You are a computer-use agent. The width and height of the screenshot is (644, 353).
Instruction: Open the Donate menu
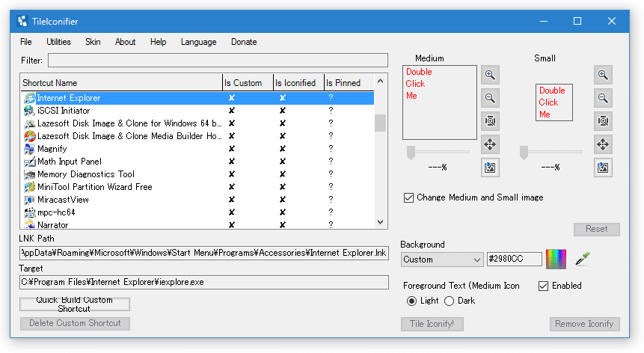(244, 42)
